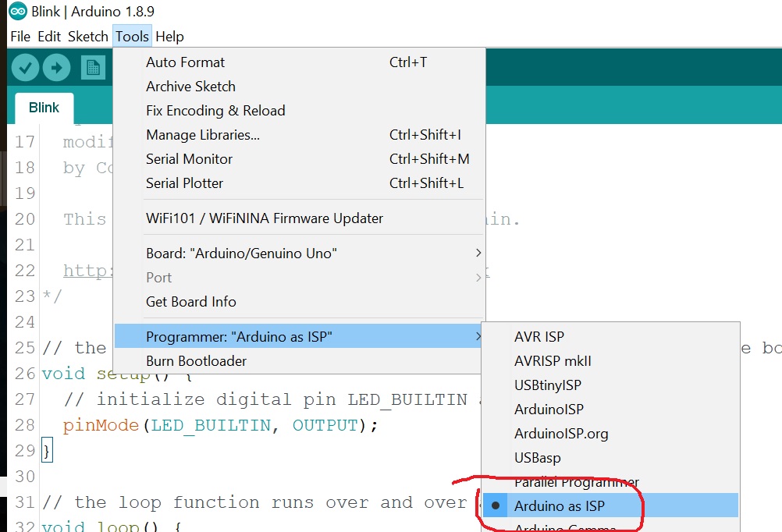Open Manage Libraries dialog
The height and width of the screenshot is (532, 782).
coord(203,135)
